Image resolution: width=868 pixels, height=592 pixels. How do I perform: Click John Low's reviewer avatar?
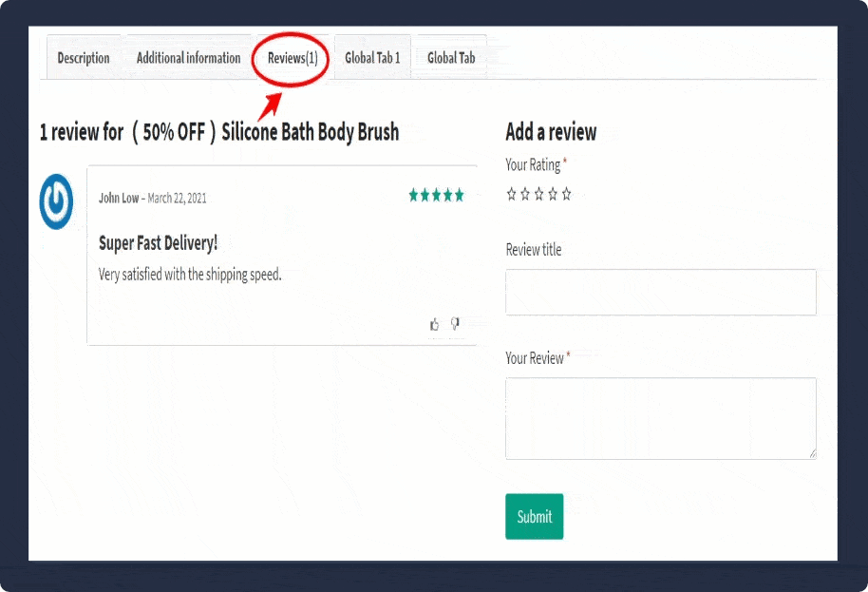57,201
